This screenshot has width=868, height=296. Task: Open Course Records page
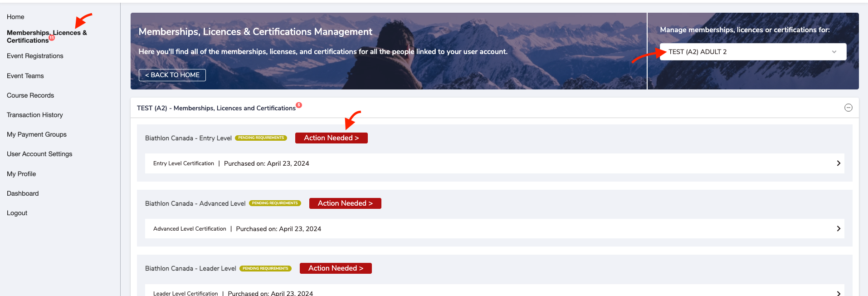click(30, 95)
